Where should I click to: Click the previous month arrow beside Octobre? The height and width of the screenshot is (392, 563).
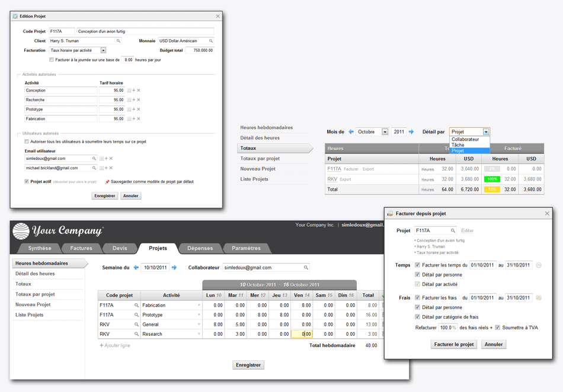tap(351, 132)
